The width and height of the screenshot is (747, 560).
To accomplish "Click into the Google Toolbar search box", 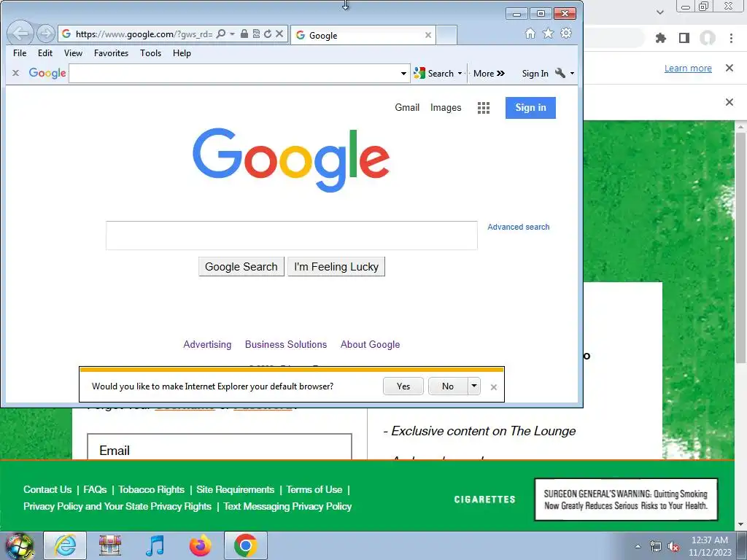I will (x=233, y=74).
